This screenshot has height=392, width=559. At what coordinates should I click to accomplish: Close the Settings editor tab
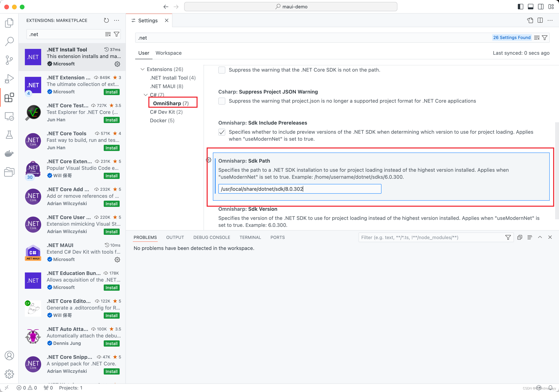[x=166, y=20]
